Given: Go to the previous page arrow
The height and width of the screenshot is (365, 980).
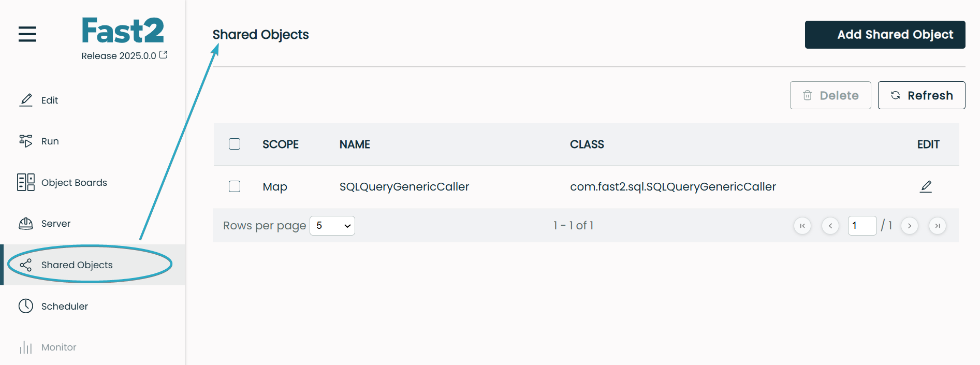Looking at the screenshot, I should [830, 226].
